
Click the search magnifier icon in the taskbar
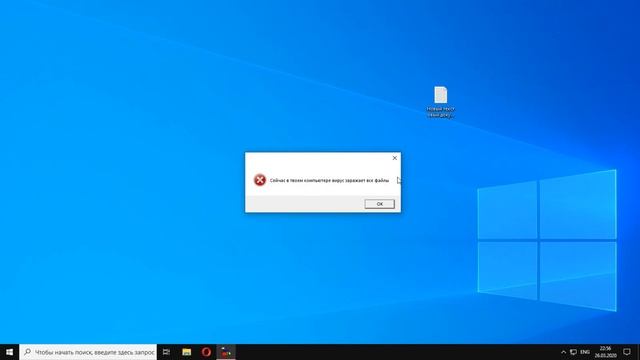[x=27, y=351]
